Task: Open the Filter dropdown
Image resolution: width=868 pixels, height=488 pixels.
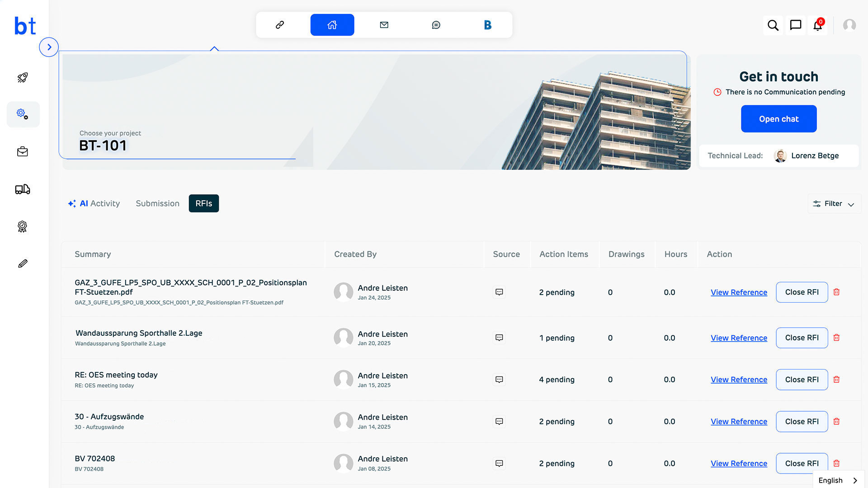Action: [x=834, y=204]
